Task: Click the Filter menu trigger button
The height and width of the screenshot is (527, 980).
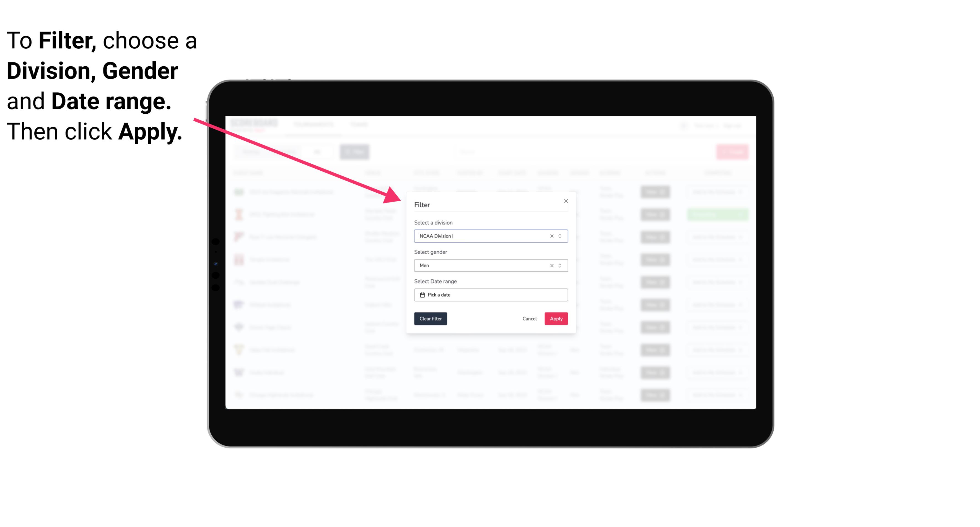Action: [356, 152]
